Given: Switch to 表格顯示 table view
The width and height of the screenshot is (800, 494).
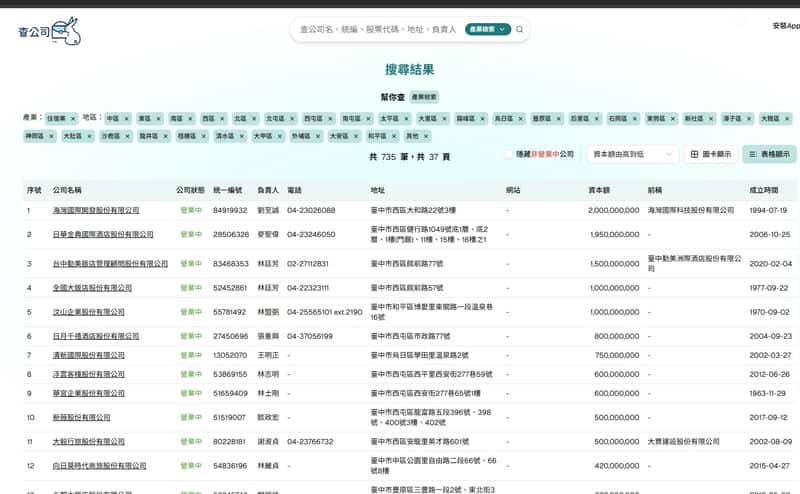Looking at the screenshot, I should tap(769, 155).
